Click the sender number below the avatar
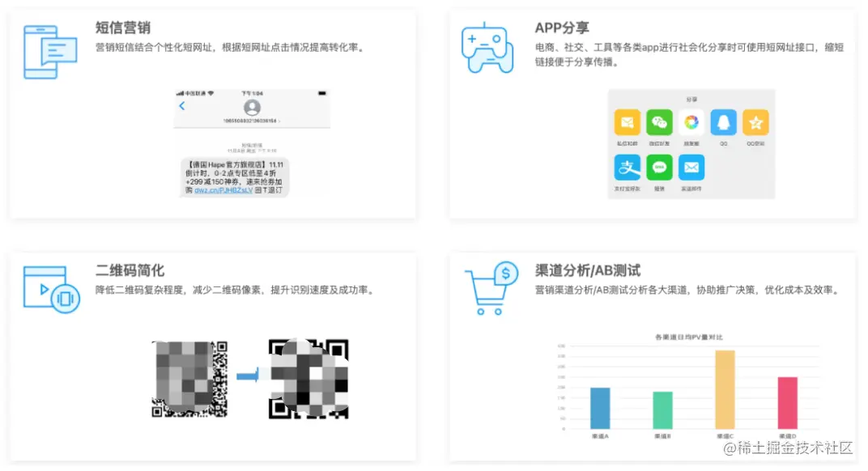Viewport: 868px width, 471px height. pos(251,121)
